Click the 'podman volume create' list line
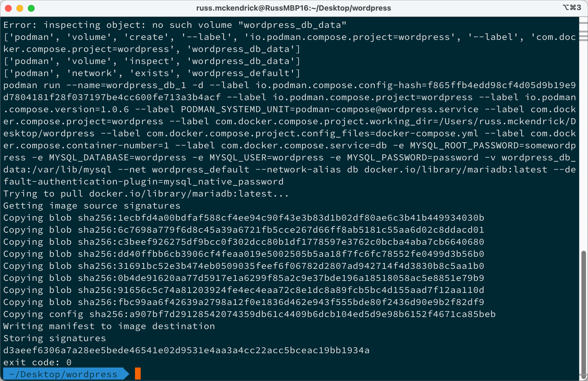The width and height of the screenshot is (588, 381). [290, 43]
